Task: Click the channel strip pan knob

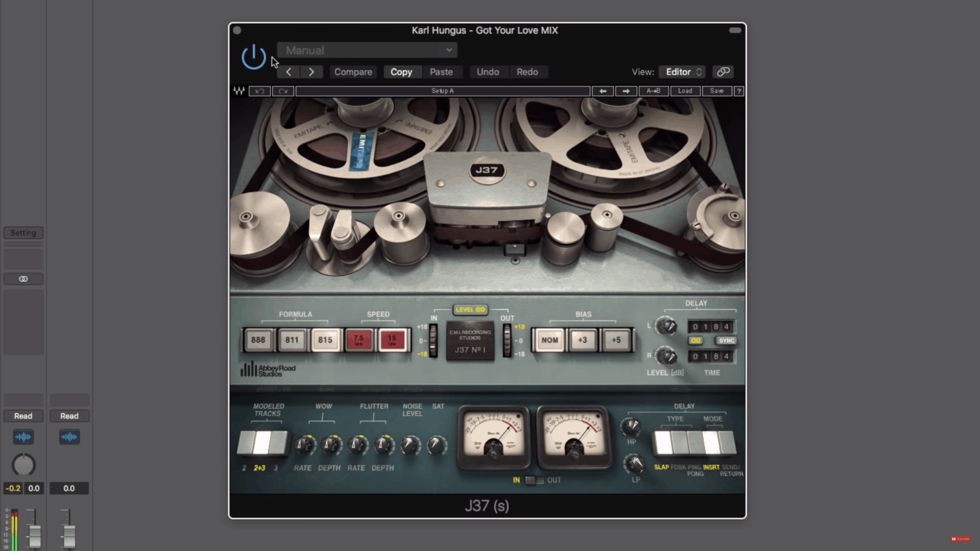Action: pos(23,465)
